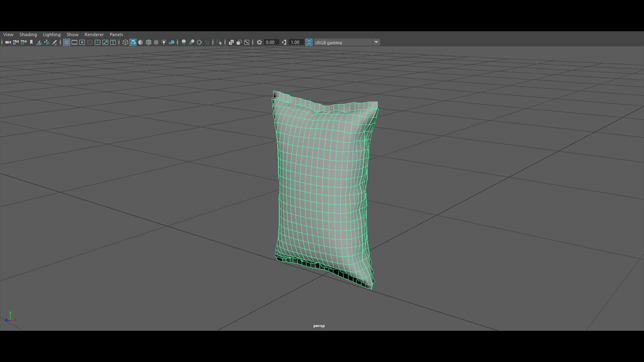Toggle Wireframe on Shaded icon
644x362 pixels.
click(x=148, y=42)
